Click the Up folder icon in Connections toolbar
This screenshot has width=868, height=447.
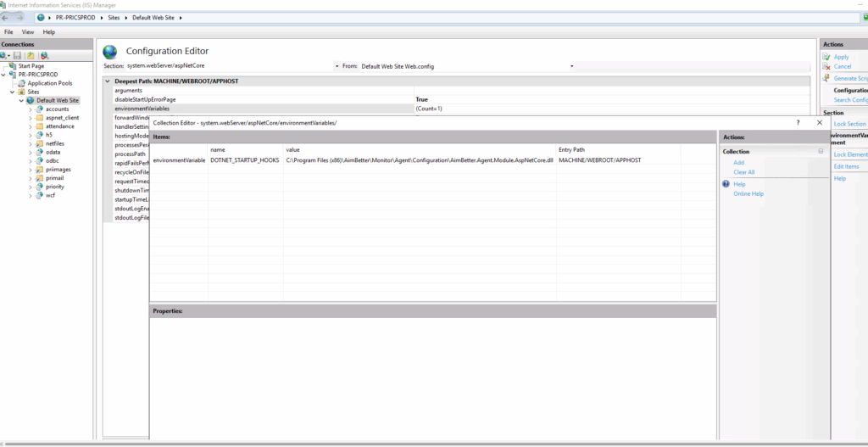tap(31, 55)
